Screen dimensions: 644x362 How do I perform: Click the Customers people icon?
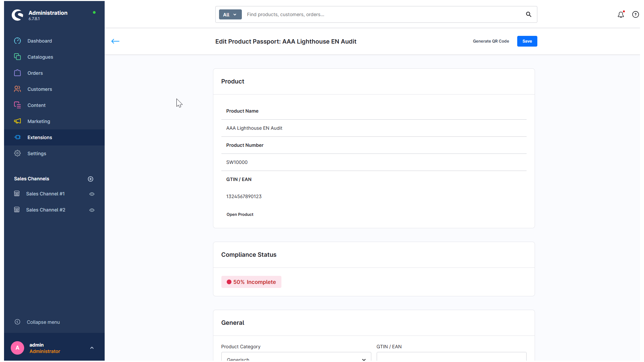tap(17, 89)
